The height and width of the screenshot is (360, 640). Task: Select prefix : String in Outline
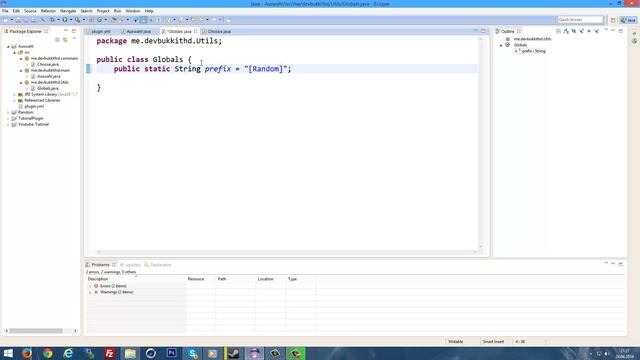[x=533, y=51]
